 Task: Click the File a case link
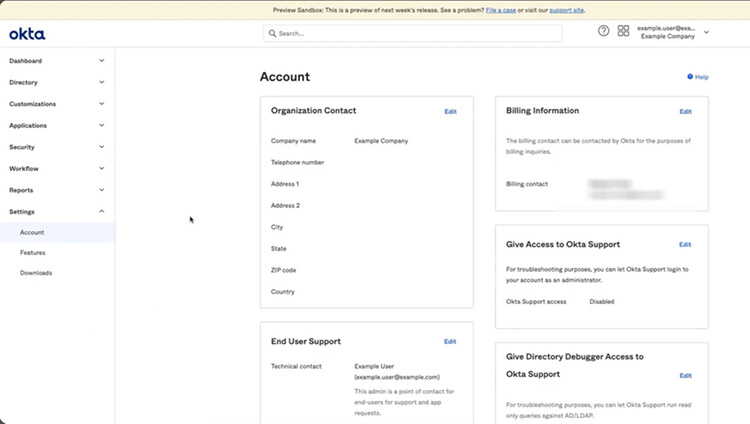point(500,10)
